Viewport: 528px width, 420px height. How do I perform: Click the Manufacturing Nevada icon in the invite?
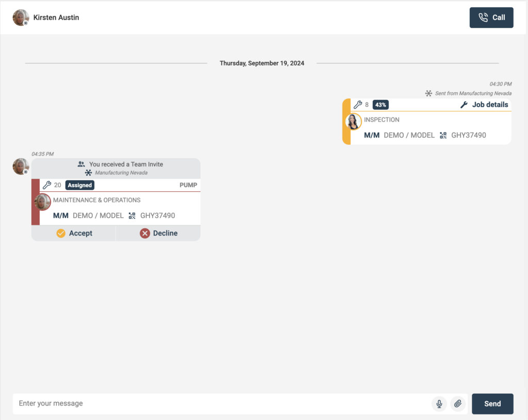point(88,173)
